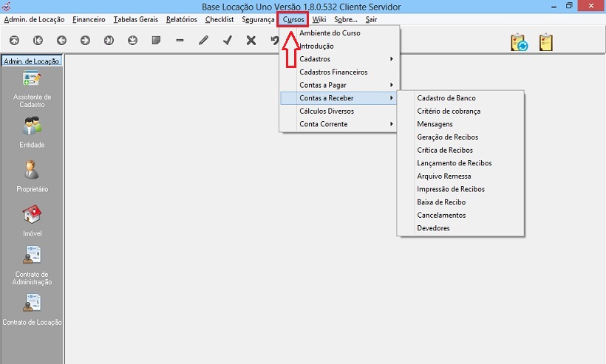Select the Admin. de Locação sidebar tab

coord(32,61)
